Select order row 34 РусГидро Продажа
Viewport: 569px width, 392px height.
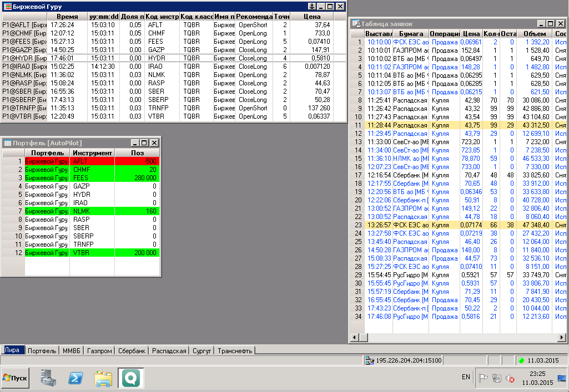pos(459,317)
